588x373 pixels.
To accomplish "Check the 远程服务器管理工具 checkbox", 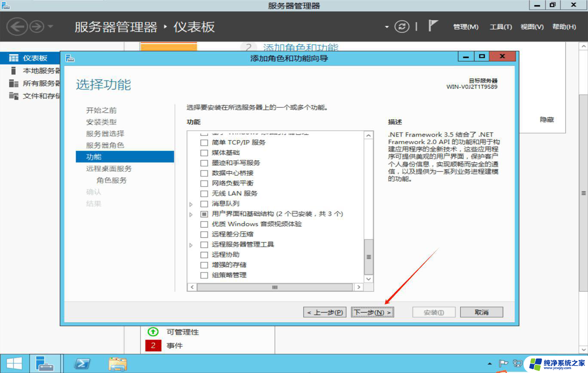I will 204,245.
